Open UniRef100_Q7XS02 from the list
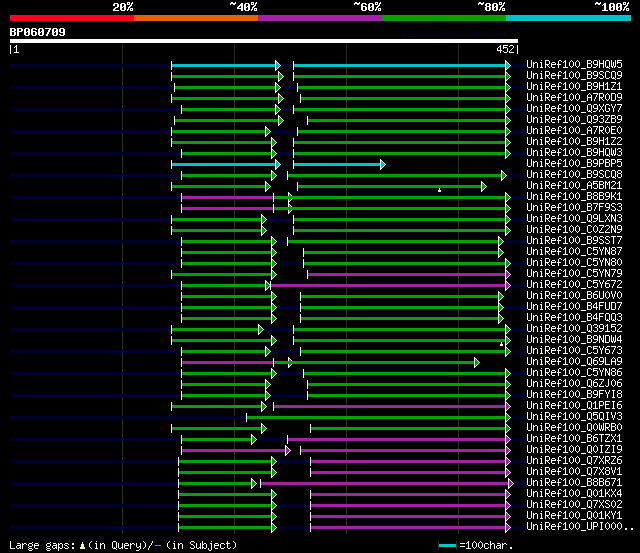640x553 pixels. (x=574, y=505)
